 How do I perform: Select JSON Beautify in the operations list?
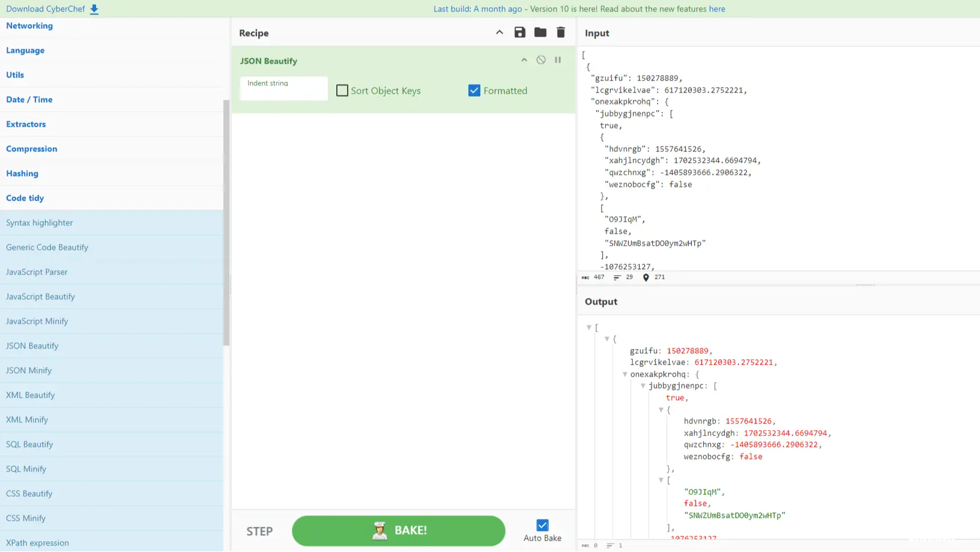point(112,346)
